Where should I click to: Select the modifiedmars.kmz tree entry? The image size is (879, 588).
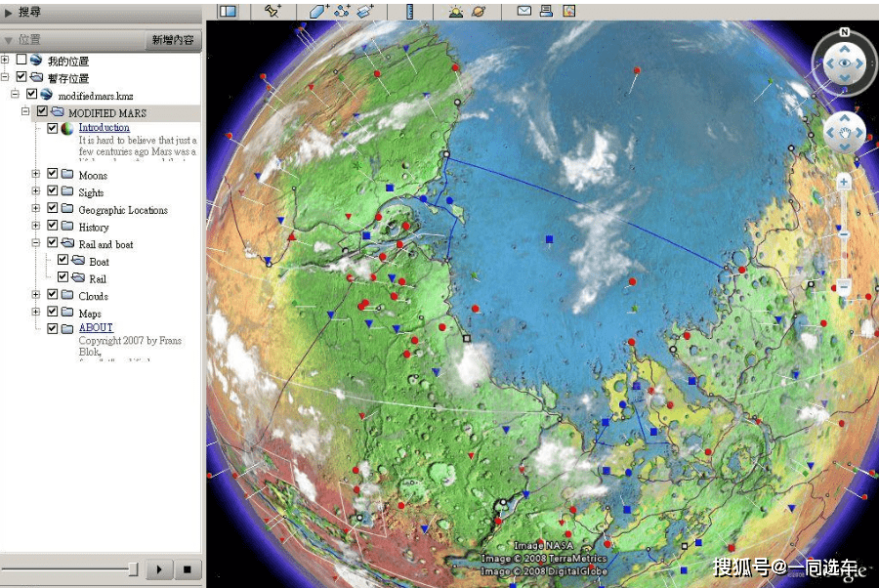[x=96, y=96]
